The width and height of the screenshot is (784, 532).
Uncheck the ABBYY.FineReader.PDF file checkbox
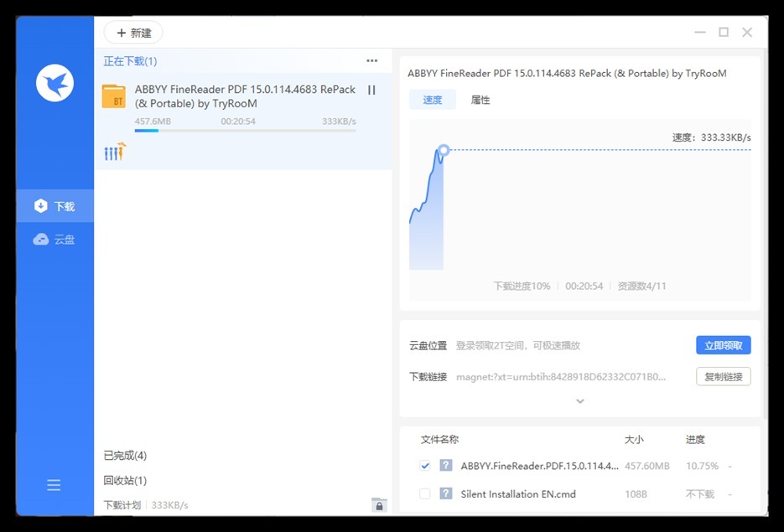pyautogui.click(x=425, y=466)
